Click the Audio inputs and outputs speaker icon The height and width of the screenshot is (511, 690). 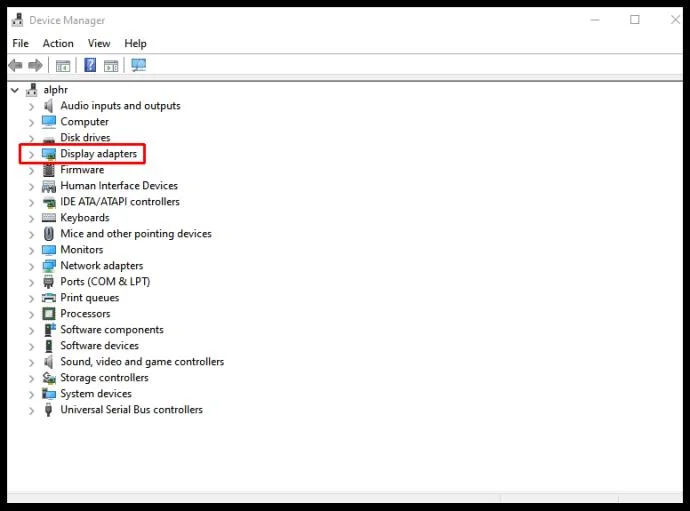pyautogui.click(x=48, y=106)
